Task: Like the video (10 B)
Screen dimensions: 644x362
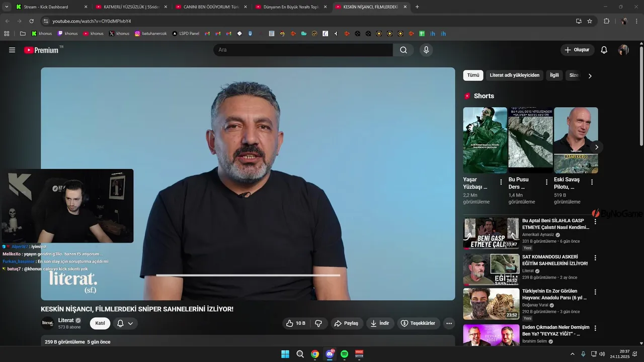Action: 296,323
